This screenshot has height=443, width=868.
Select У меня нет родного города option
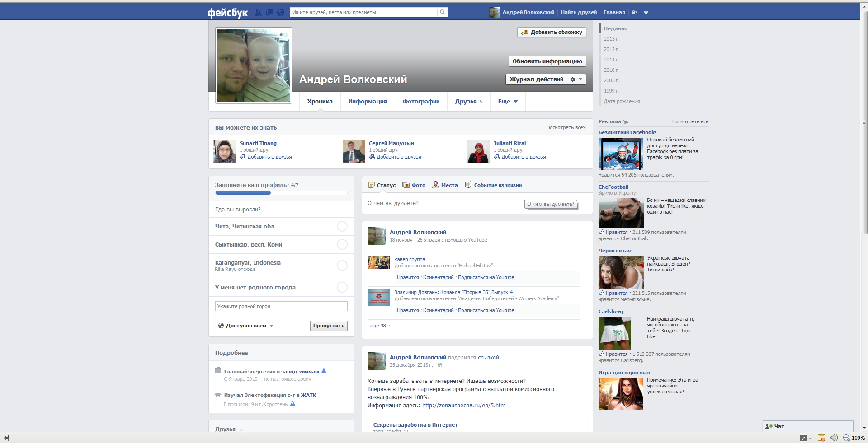[342, 287]
